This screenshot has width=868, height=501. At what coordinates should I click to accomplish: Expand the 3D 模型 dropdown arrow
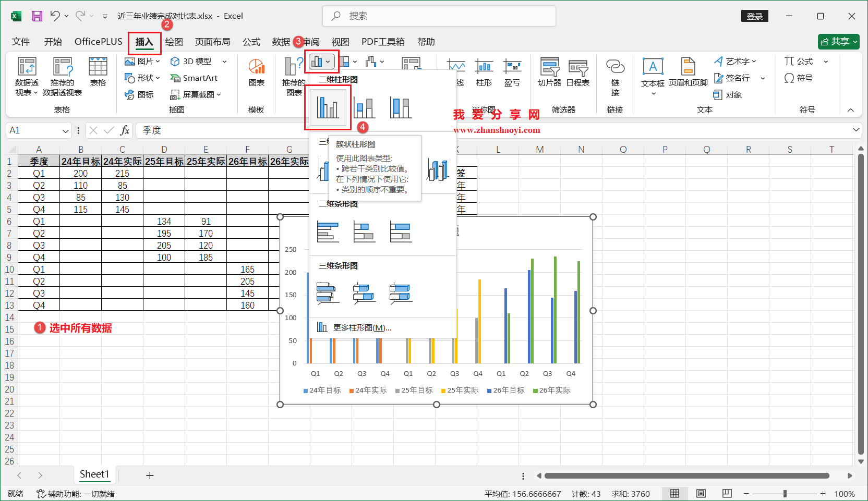pos(225,62)
